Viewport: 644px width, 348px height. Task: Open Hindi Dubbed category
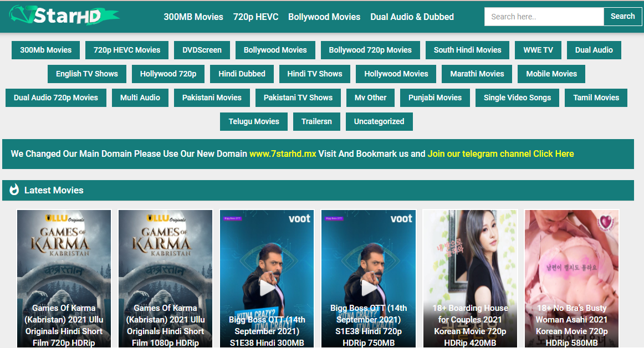click(242, 74)
